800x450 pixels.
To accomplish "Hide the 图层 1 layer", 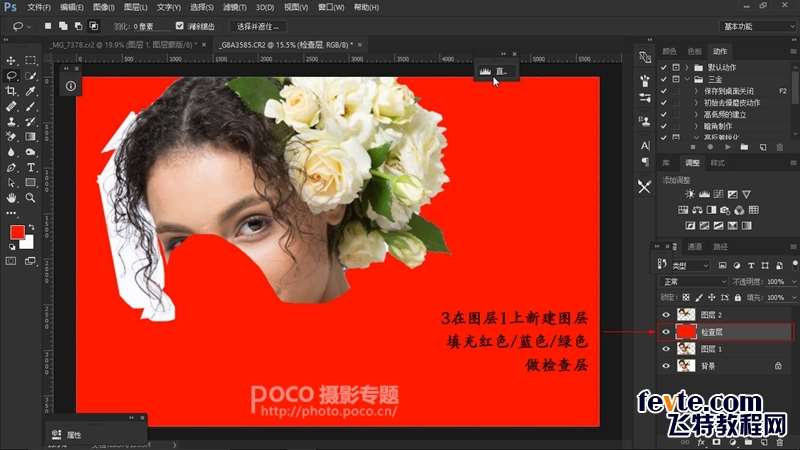I will coord(666,349).
